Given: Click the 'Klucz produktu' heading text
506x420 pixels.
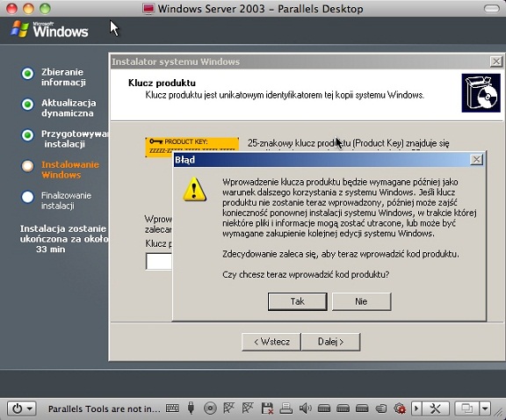Looking at the screenshot, I should point(162,83).
